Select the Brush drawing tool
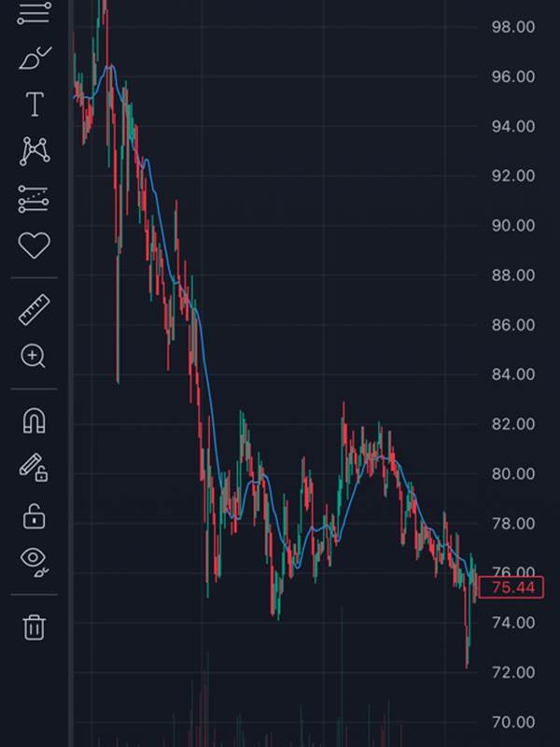560x747 pixels. pyautogui.click(x=35, y=58)
